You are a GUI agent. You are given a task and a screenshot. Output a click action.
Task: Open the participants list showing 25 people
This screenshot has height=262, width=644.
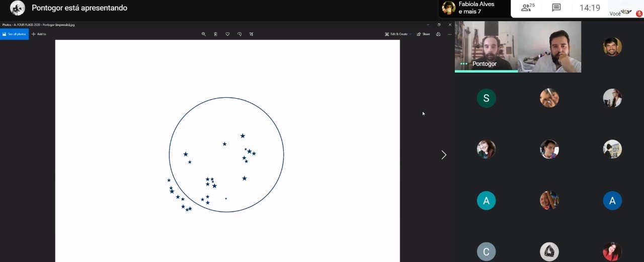pyautogui.click(x=528, y=8)
